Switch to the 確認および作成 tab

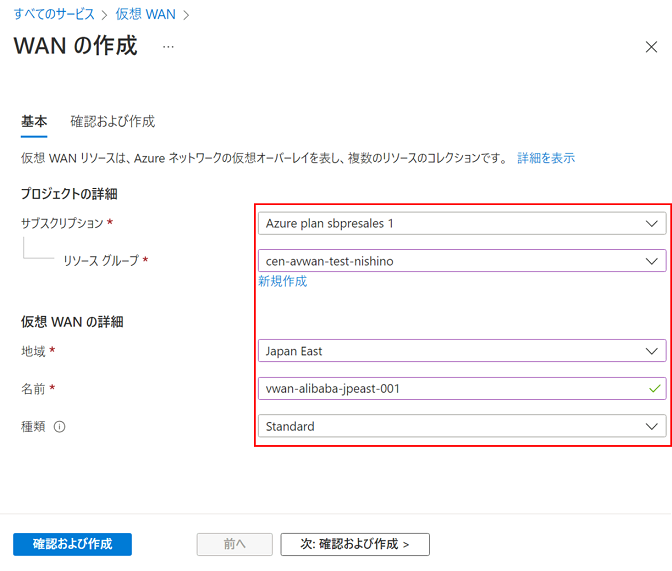click(x=112, y=122)
